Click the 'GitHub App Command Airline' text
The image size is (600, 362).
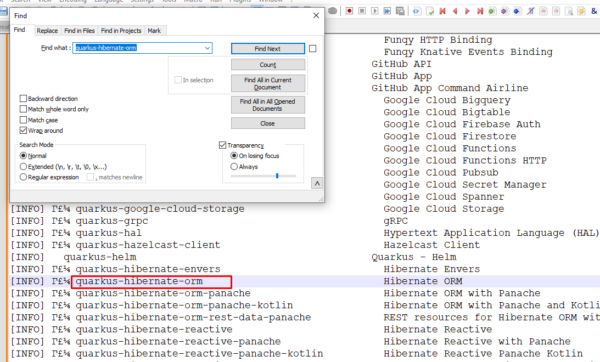point(450,88)
